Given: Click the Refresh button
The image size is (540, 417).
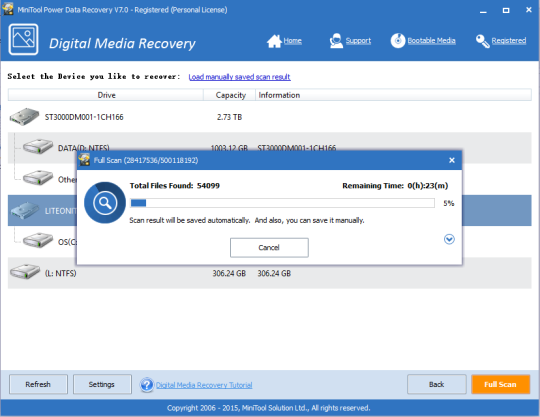Looking at the screenshot, I should coord(38,384).
